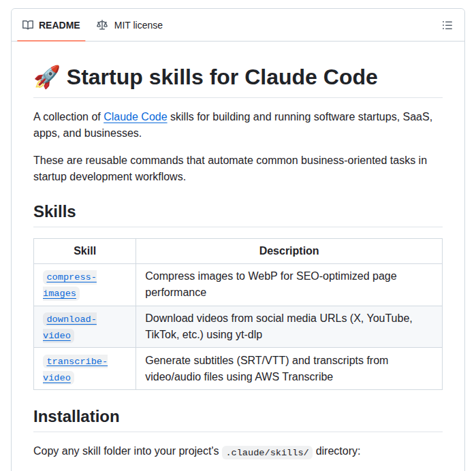476x471 pixels.
Task: Click the 'Download videos from social media' description
Action: click(x=289, y=327)
